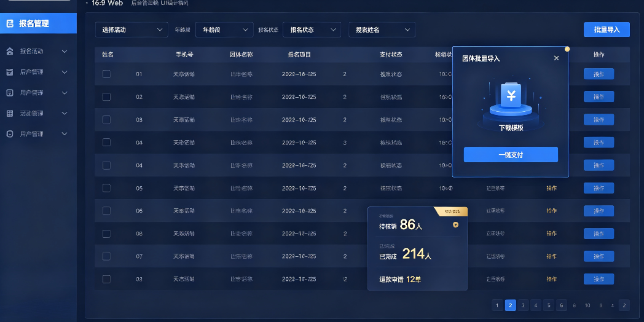Click the blue 操作 button in row 03

pyautogui.click(x=599, y=119)
